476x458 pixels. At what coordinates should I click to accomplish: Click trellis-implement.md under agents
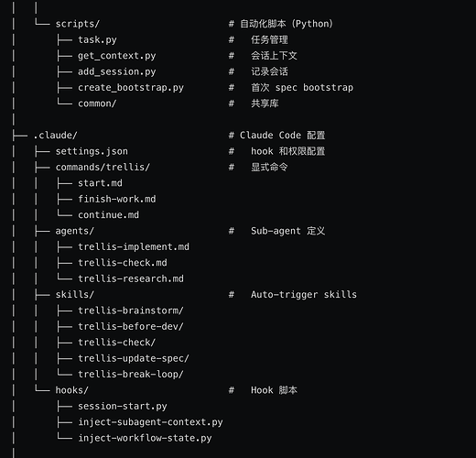(x=134, y=246)
